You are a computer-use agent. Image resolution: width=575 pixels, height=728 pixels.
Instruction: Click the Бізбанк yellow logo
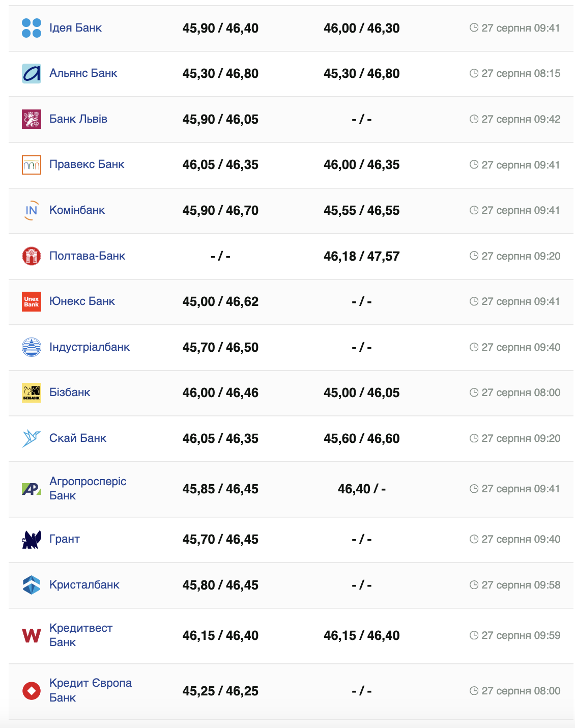click(x=32, y=393)
